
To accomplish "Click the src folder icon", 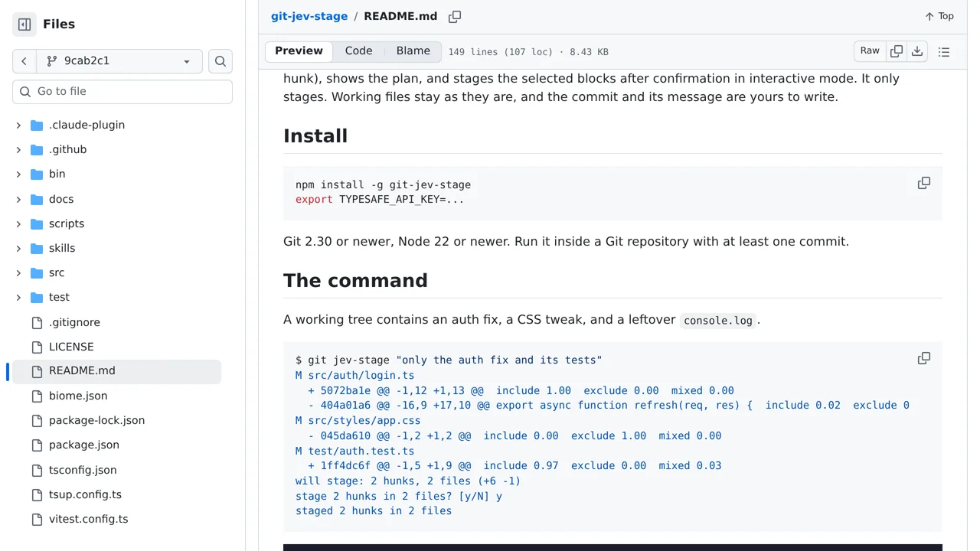I will (x=37, y=273).
